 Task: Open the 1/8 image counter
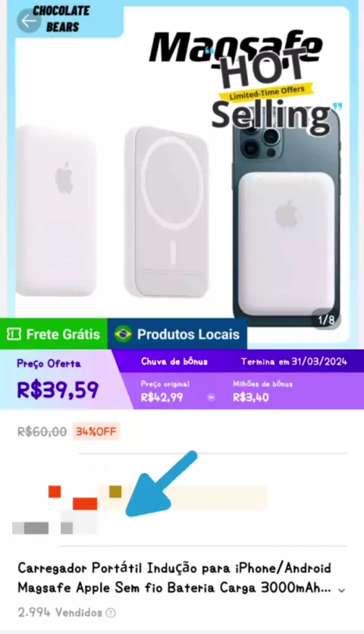pos(326,320)
